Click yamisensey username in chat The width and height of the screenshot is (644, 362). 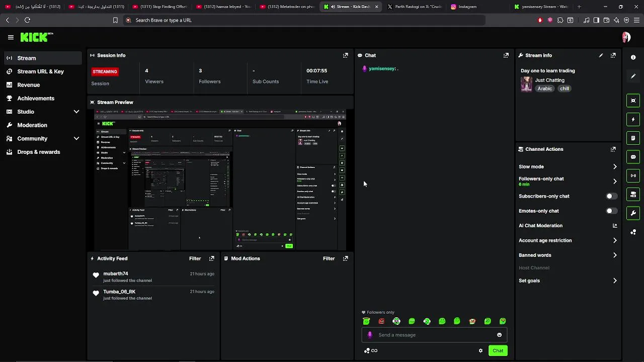(x=382, y=68)
